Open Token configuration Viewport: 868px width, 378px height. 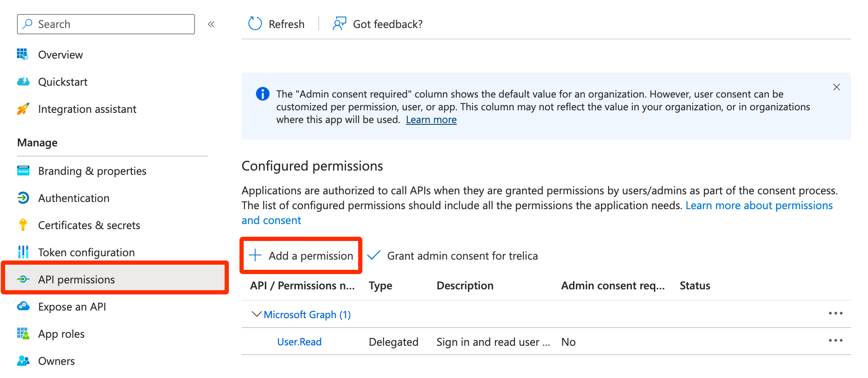point(86,252)
